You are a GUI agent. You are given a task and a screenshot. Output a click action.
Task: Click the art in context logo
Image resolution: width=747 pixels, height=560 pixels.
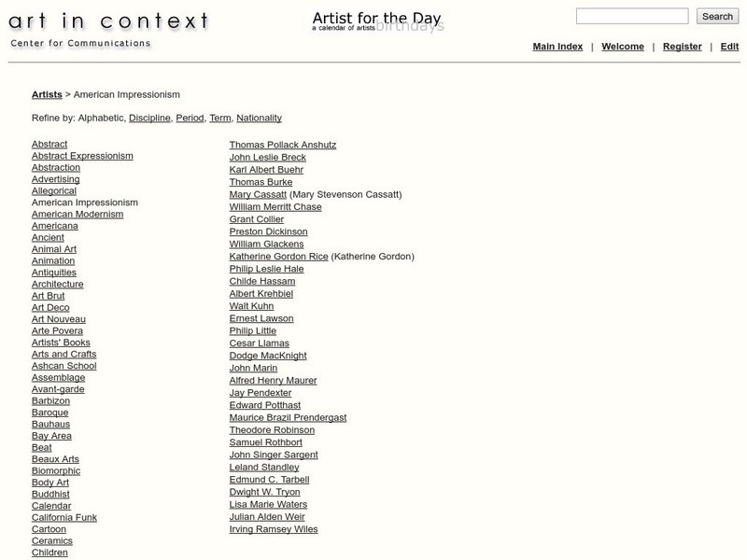click(x=109, y=21)
